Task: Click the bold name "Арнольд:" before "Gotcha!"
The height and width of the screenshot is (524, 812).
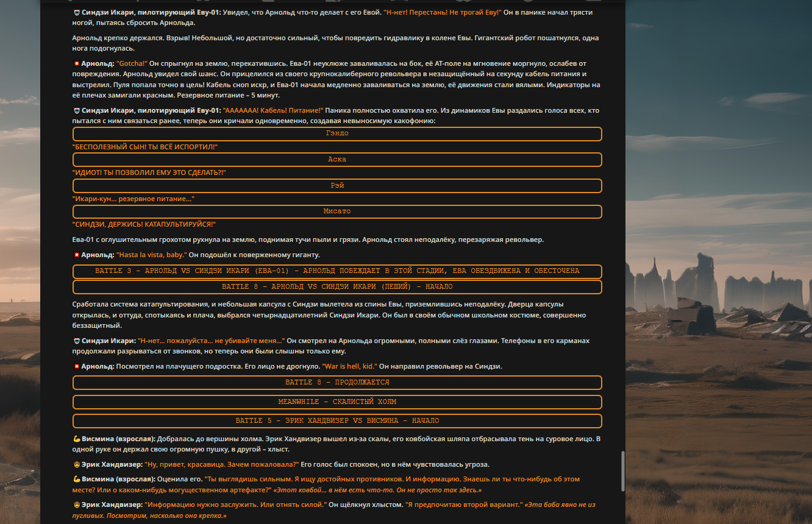Action: tap(98, 63)
